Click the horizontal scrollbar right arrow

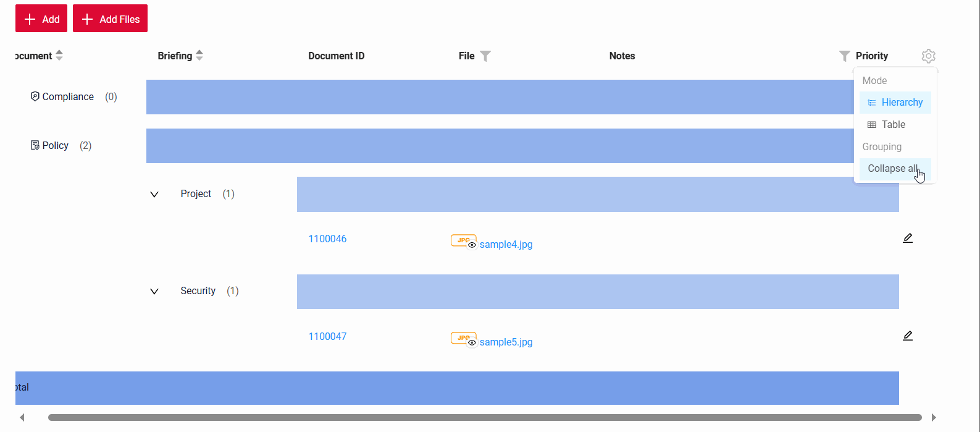pos(934,418)
